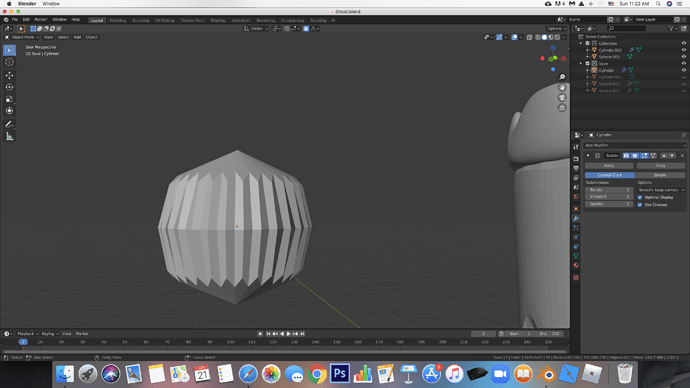The width and height of the screenshot is (690, 388).
Task: Toggle camera view in viewport
Action: [x=562, y=97]
